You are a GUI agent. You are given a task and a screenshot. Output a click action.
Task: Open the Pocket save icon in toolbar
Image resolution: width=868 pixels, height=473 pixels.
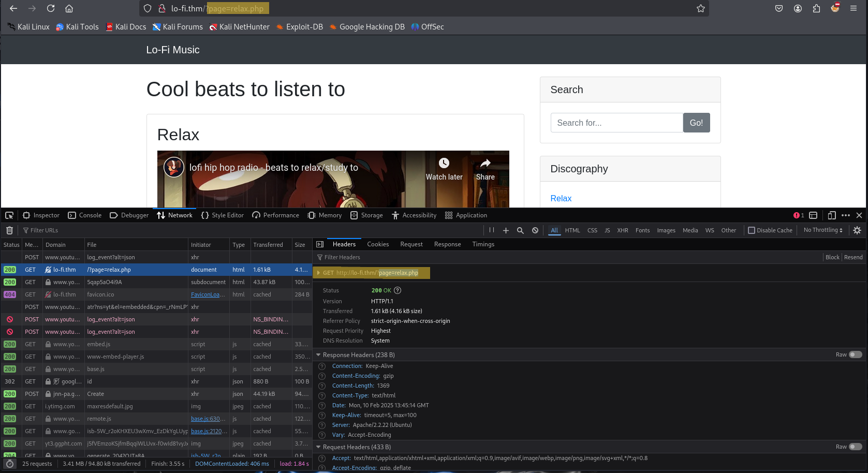pos(779,8)
